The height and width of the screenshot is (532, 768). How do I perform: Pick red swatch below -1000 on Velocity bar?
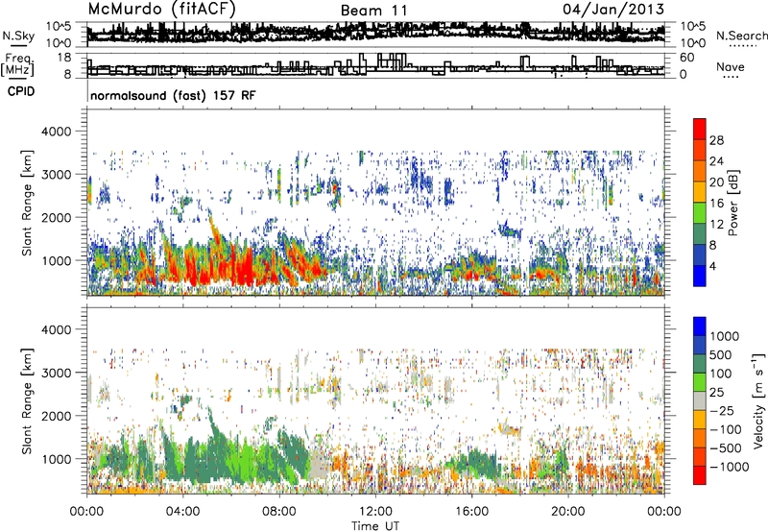pos(700,475)
